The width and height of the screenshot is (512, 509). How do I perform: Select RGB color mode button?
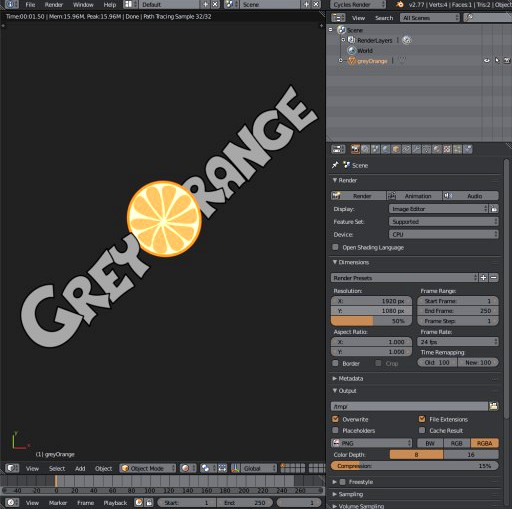[x=457, y=443]
